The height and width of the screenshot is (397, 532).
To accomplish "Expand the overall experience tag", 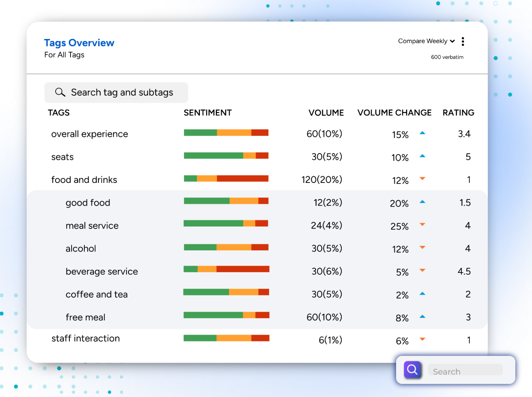I will [x=89, y=134].
